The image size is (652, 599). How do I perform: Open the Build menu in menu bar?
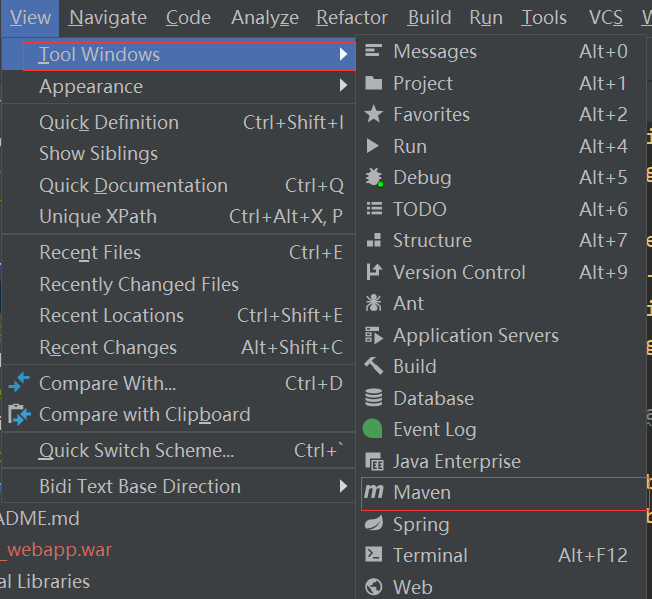[x=430, y=18]
